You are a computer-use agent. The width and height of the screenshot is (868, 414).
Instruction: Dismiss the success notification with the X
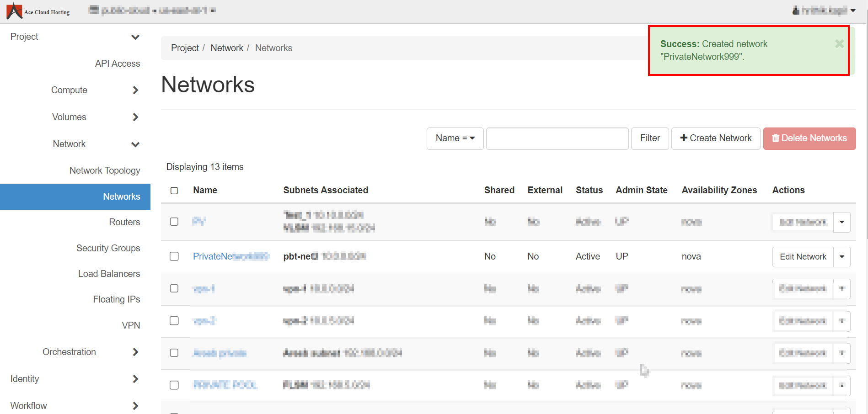[839, 44]
